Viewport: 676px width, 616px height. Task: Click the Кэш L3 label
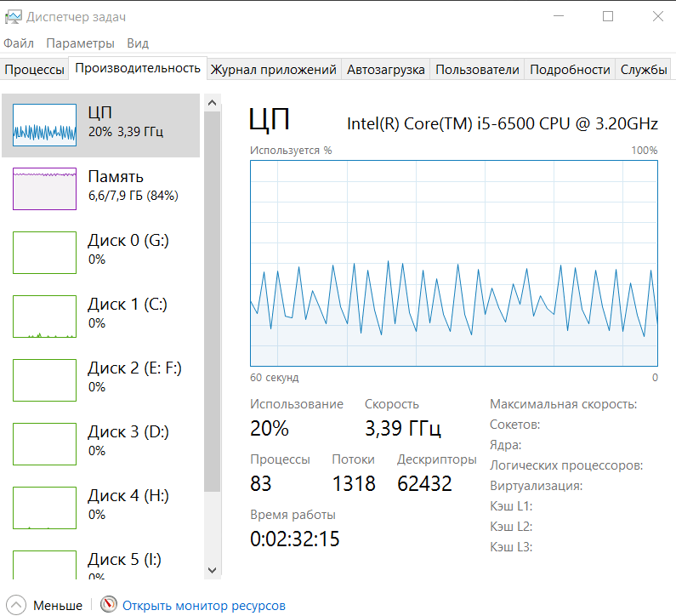[x=511, y=547]
